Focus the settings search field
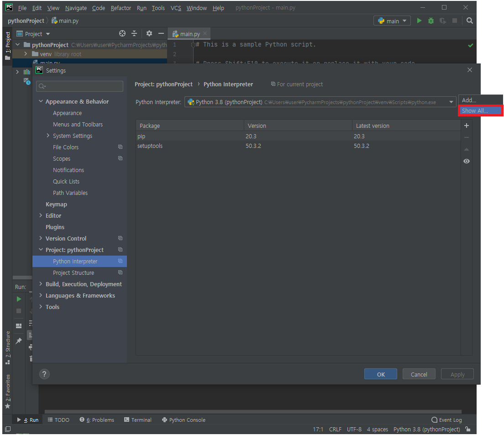Image resolution: width=504 pixels, height=435 pixels. (80, 86)
